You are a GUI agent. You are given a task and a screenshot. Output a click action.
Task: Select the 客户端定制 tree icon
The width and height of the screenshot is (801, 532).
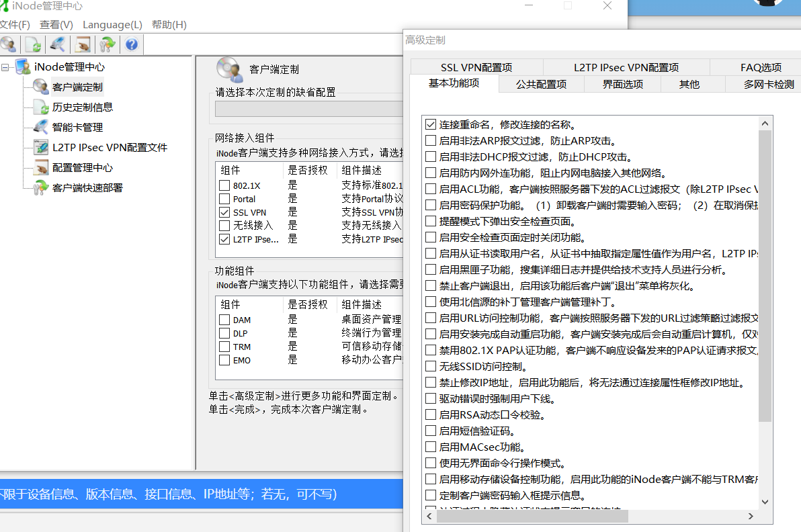[41, 87]
